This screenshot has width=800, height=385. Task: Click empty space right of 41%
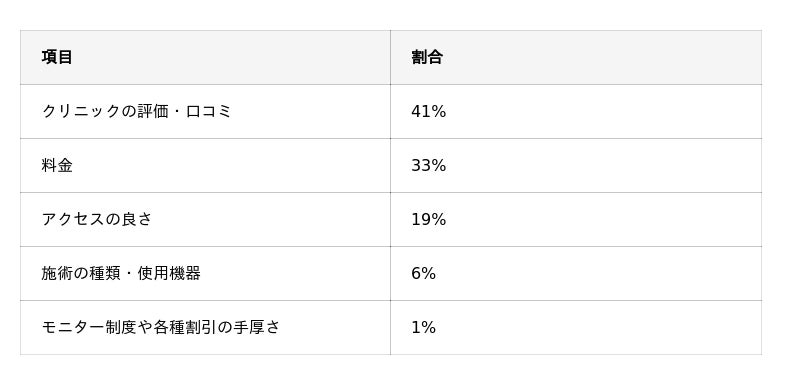tap(602, 111)
